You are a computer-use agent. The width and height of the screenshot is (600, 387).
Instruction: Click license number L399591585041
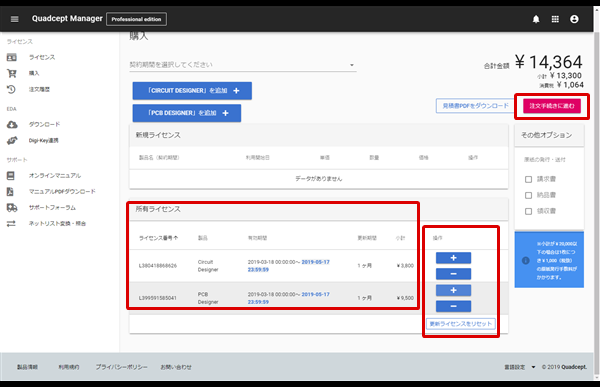158,298
